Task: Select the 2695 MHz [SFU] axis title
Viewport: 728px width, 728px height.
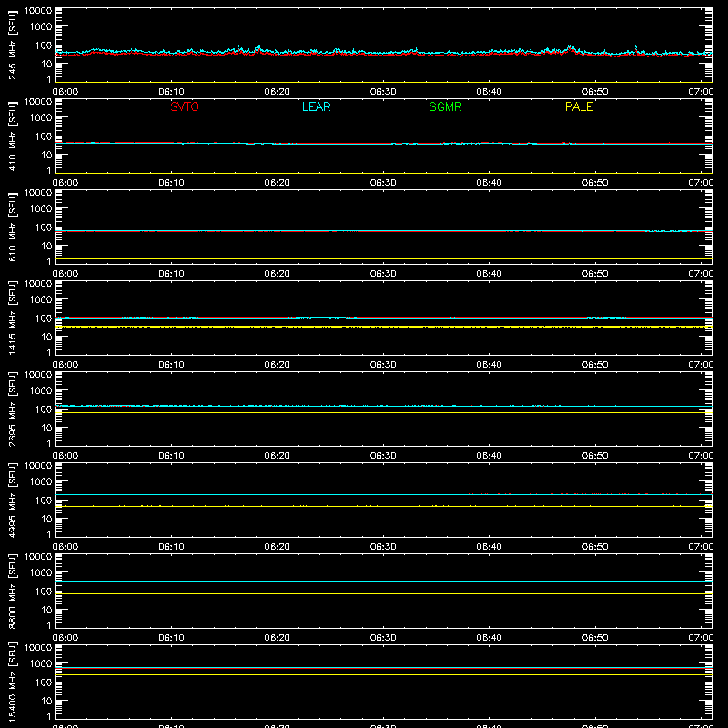Action: [x=12, y=409]
